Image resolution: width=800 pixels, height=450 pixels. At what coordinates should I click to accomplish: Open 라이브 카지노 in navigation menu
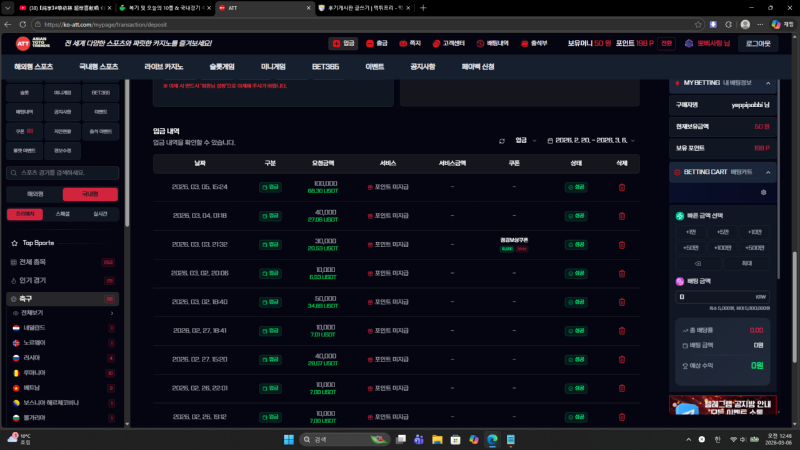click(164, 66)
